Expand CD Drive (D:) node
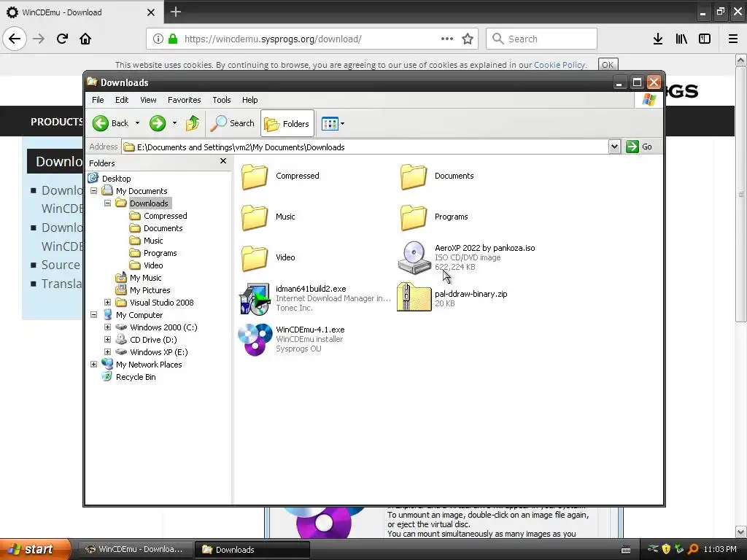 tap(108, 340)
